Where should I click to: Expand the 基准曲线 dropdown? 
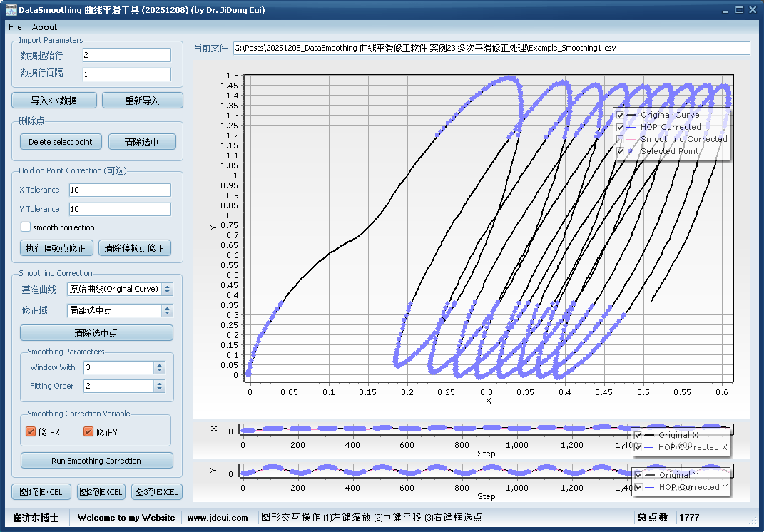(120, 289)
